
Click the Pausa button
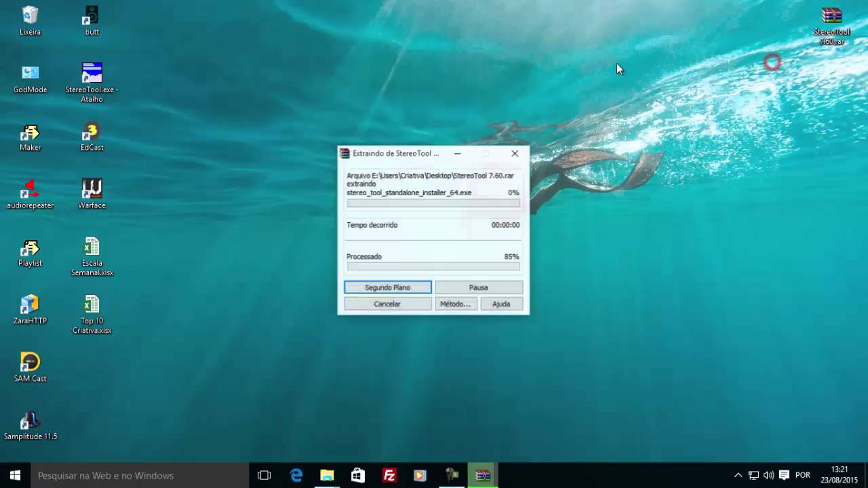coord(479,287)
